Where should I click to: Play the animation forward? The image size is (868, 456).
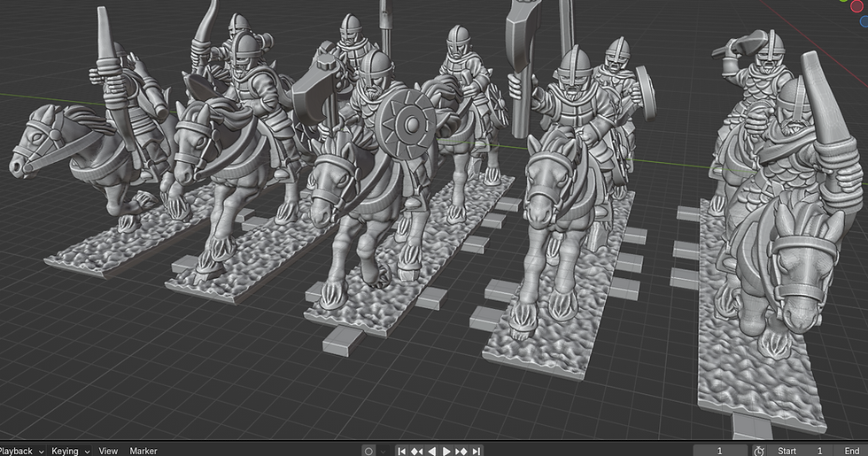[x=446, y=451]
